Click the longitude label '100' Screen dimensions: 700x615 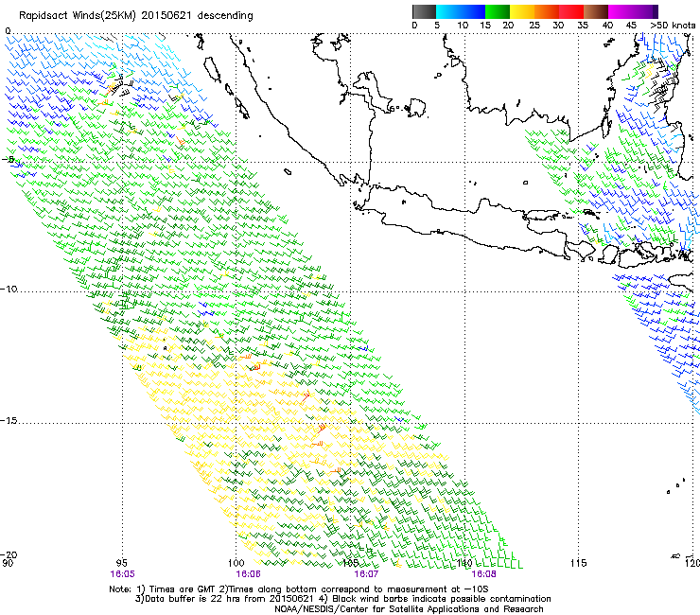236,563
